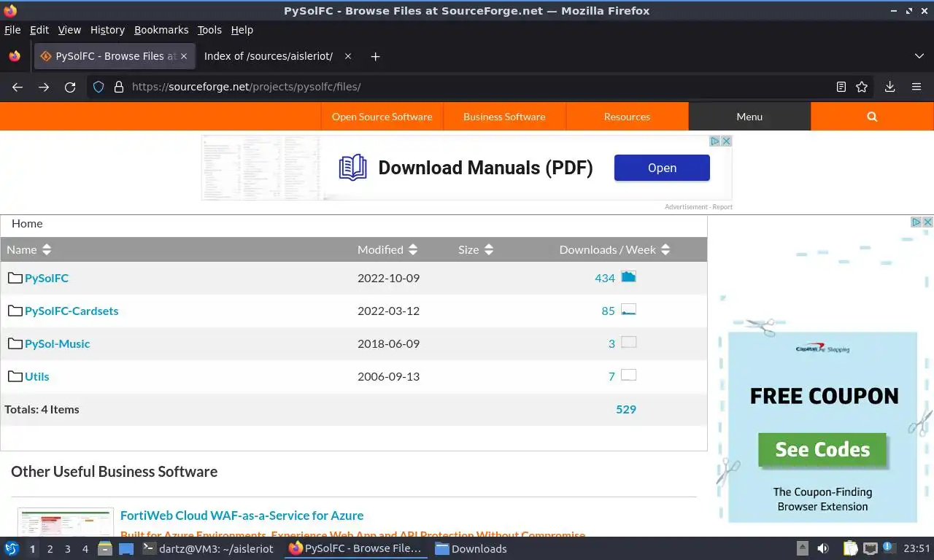
Task: Toggle reader view in address bar
Action: click(841, 87)
